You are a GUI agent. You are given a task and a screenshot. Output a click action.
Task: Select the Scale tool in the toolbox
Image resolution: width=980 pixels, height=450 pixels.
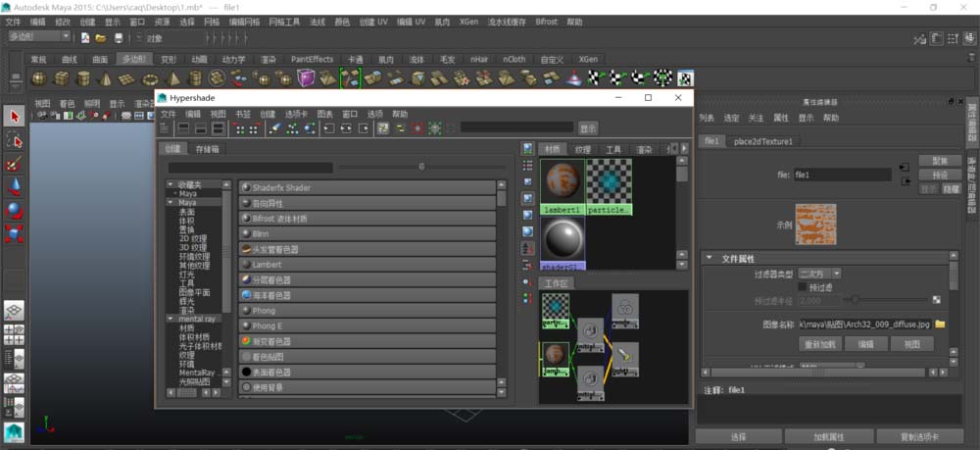(15, 233)
